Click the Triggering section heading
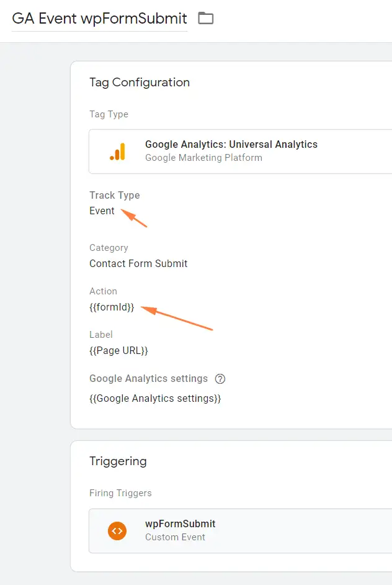The width and height of the screenshot is (392, 585). (x=118, y=461)
